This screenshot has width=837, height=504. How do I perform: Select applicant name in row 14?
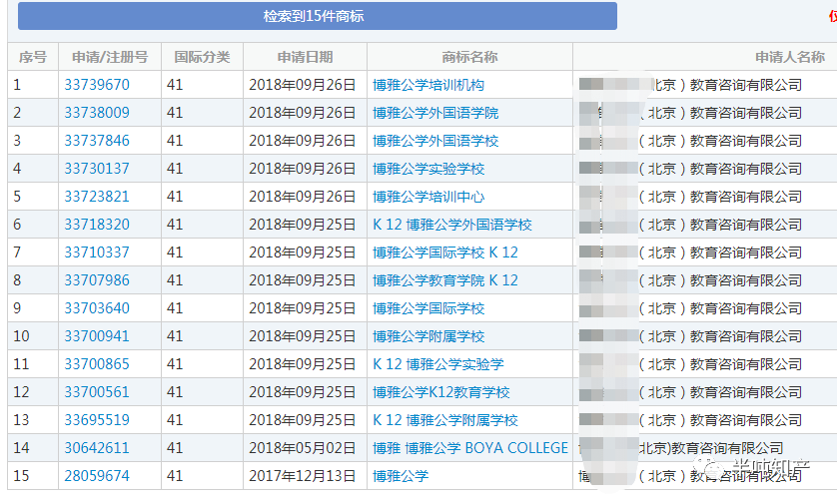point(681,448)
